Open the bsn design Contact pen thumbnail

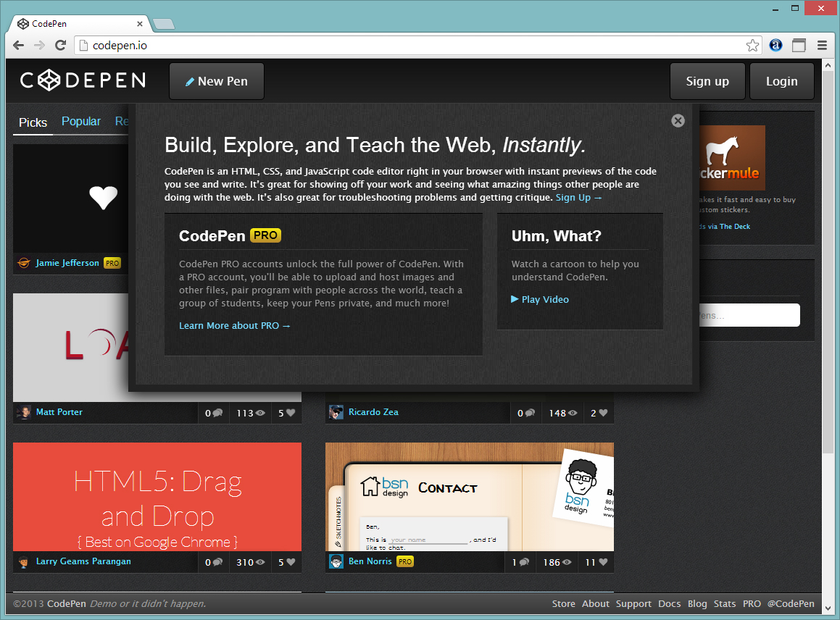pos(470,497)
